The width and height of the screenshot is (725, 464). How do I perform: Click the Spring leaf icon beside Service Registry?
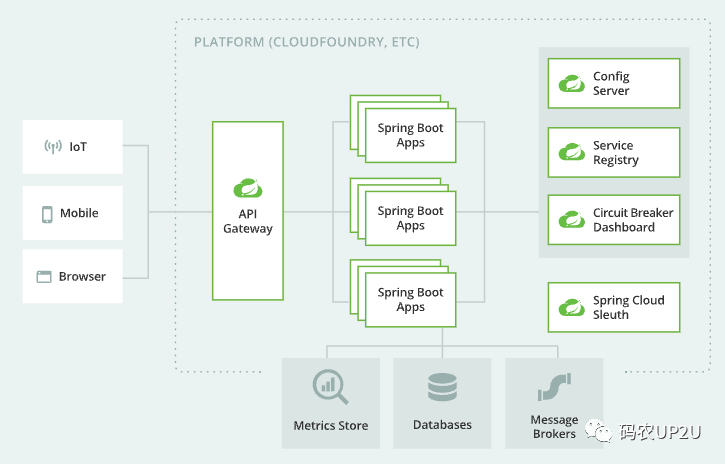(x=571, y=152)
